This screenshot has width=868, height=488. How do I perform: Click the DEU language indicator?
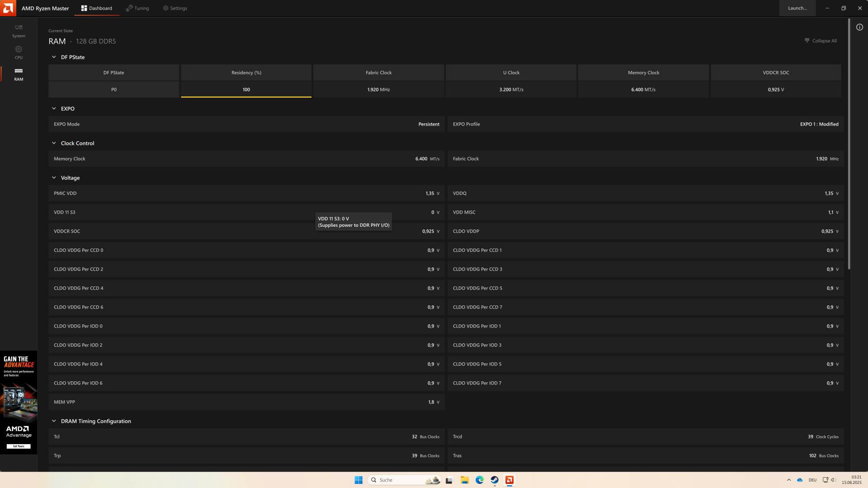(812, 480)
